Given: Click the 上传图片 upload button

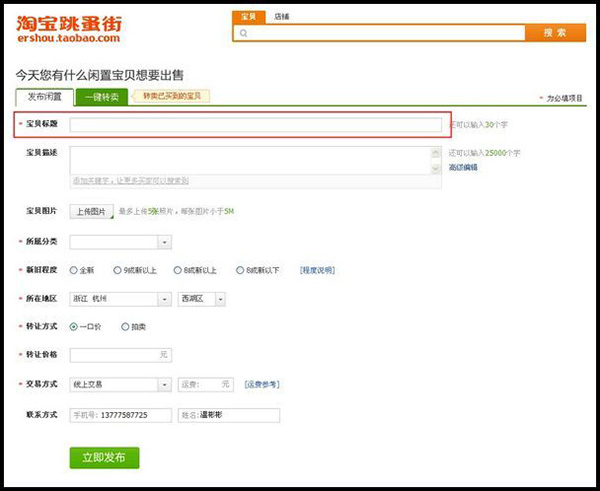Looking at the screenshot, I should (91, 212).
